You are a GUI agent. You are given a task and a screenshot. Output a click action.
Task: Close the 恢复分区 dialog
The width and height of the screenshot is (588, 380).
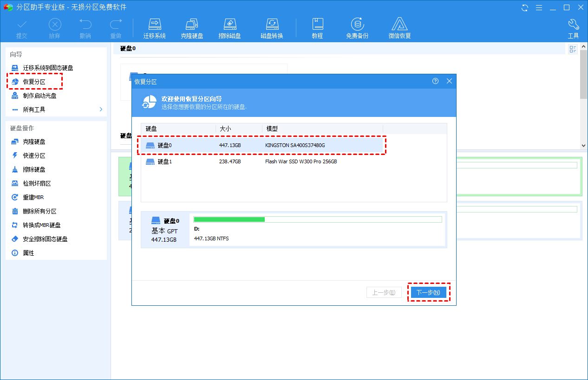coord(449,81)
